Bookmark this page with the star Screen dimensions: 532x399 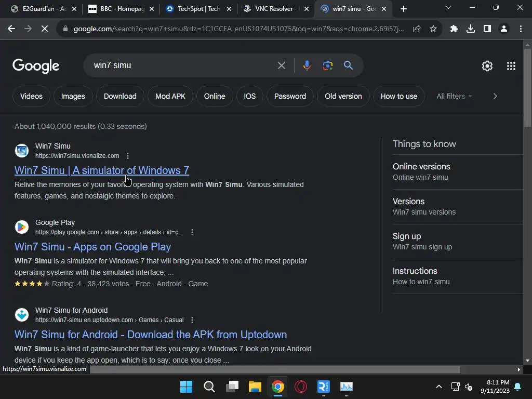(433, 29)
